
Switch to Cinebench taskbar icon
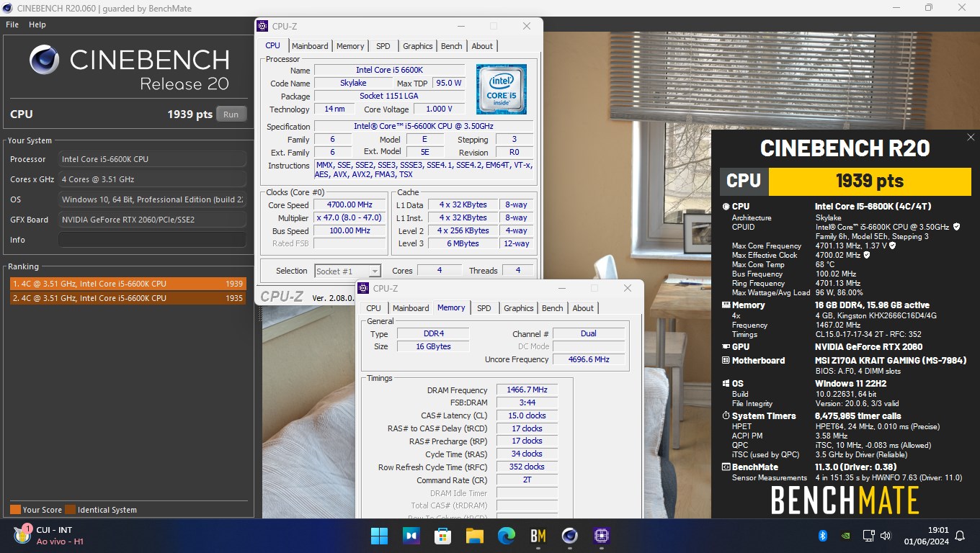tap(570, 536)
